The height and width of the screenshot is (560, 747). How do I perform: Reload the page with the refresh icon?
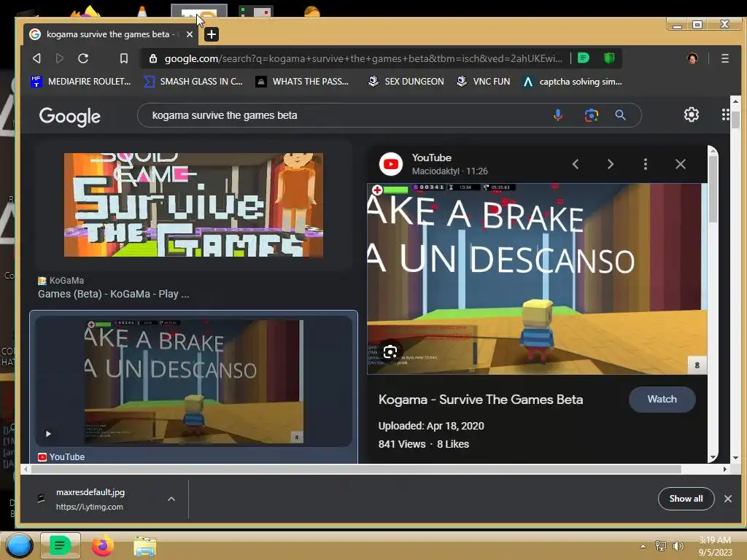tap(83, 58)
